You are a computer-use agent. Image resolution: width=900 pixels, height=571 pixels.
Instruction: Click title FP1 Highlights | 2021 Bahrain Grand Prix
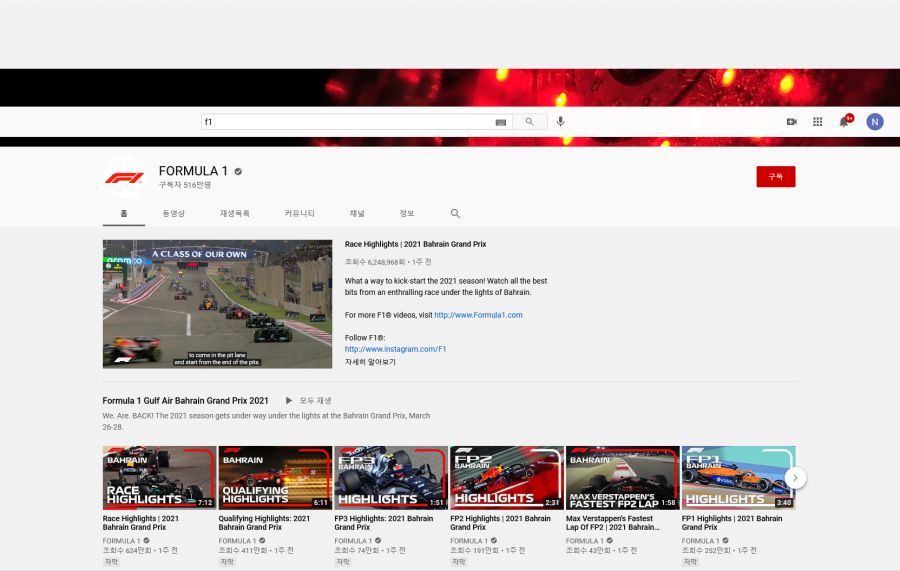tap(732, 523)
